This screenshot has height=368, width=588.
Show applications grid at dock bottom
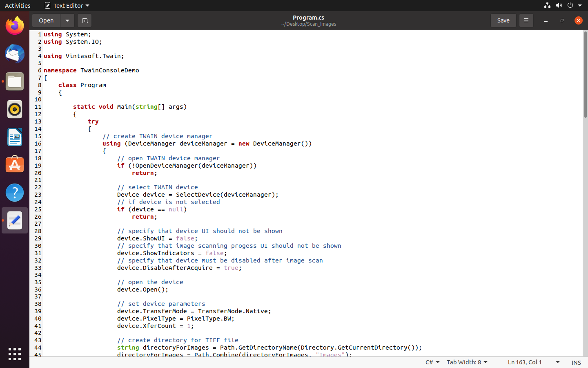click(15, 354)
